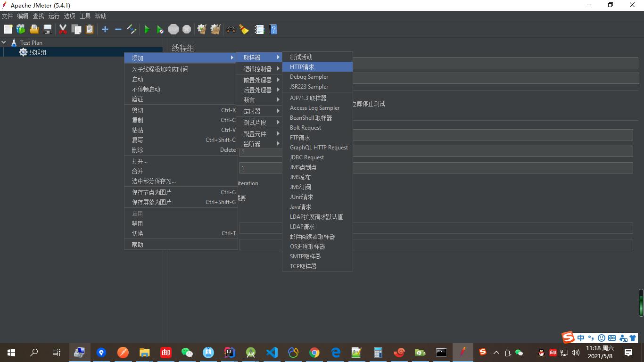The height and width of the screenshot is (362, 644).
Task: Choose JSR223 Sampler entry
Action: 317,87
